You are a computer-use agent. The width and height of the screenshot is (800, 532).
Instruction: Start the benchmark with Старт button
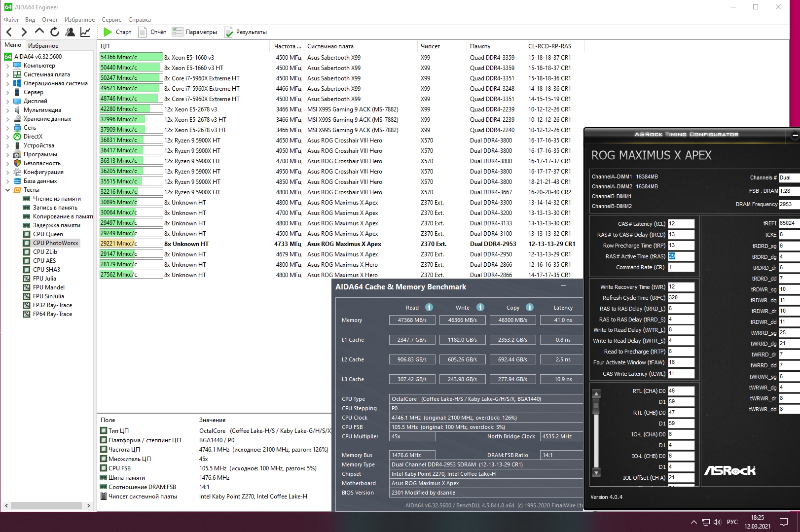[x=117, y=32]
